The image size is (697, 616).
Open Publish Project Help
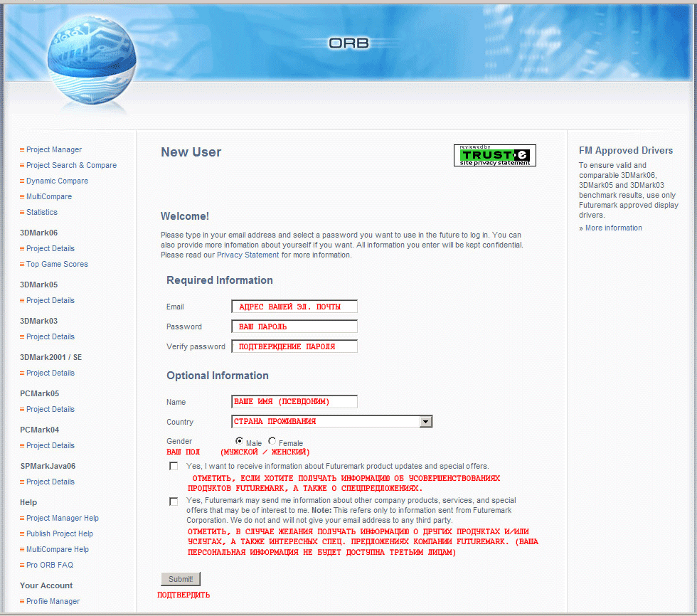point(60,533)
